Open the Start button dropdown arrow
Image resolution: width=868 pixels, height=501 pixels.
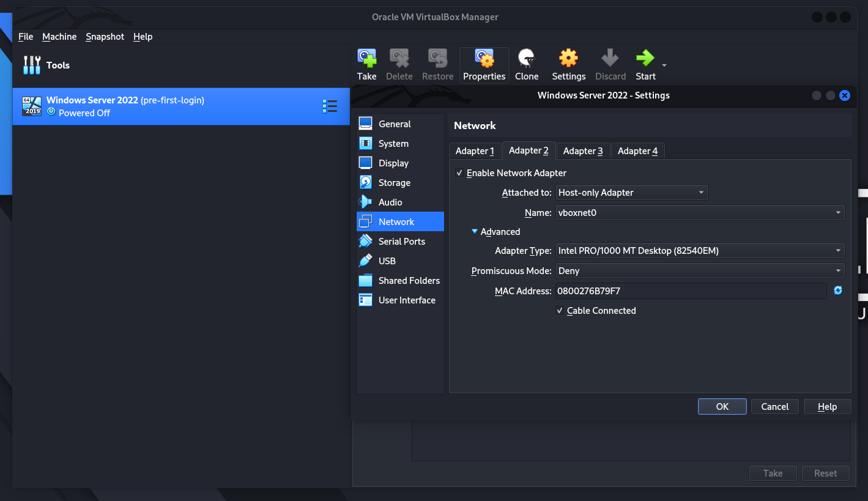664,65
